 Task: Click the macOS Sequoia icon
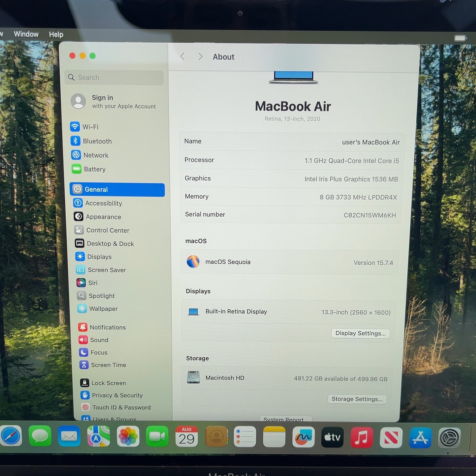[193, 262]
